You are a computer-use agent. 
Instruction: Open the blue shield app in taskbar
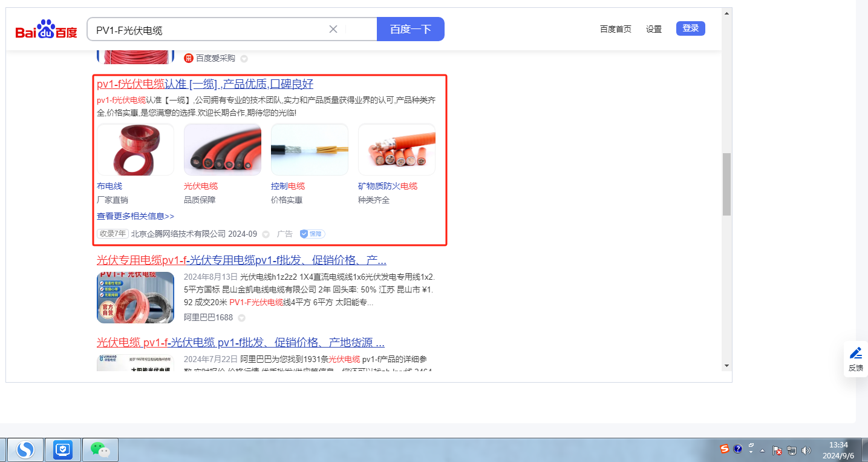pyautogui.click(x=62, y=449)
